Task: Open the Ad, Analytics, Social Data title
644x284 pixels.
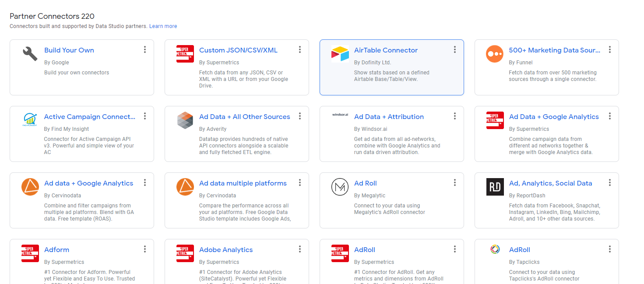Action: (550, 183)
